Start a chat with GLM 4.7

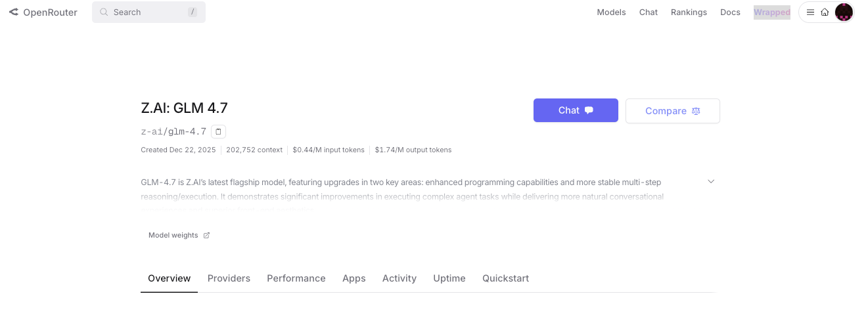tap(576, 110)
